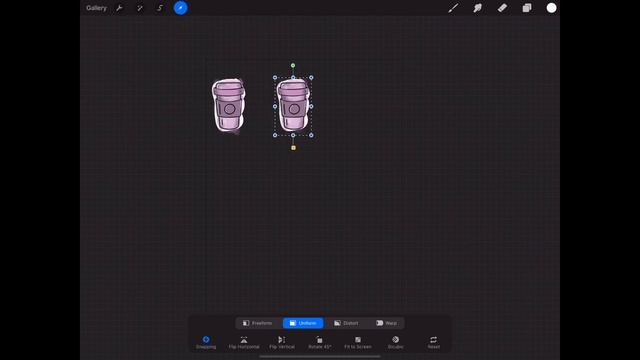
Task: Open the white color picker circle
Action: [551, 8]
